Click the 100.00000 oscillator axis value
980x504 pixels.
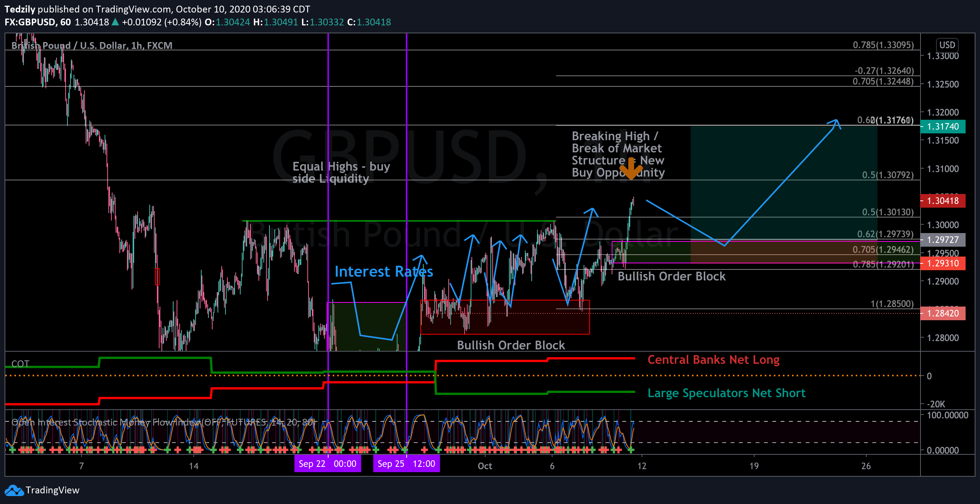[947, 415]
